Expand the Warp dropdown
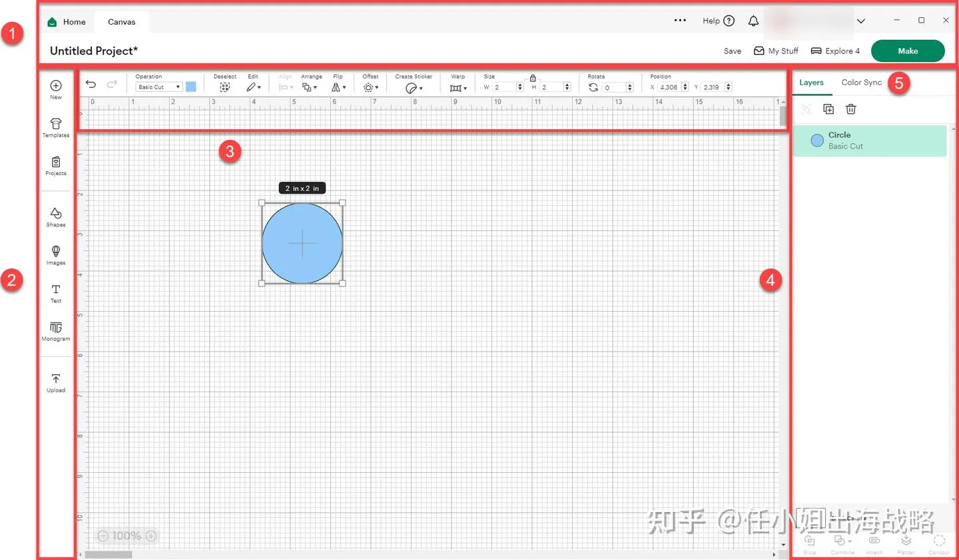The height and width of the screenshot is (560, 959). tap(458, 88)
